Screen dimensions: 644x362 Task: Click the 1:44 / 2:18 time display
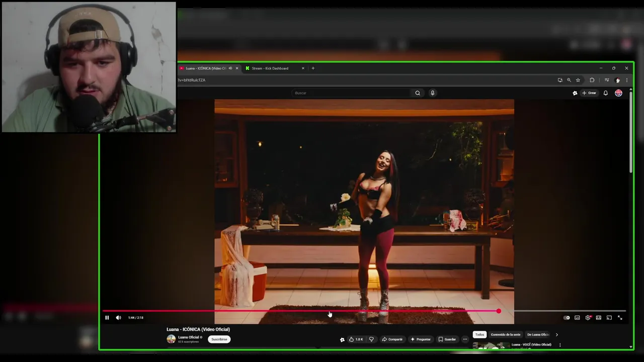coord(135,318)
